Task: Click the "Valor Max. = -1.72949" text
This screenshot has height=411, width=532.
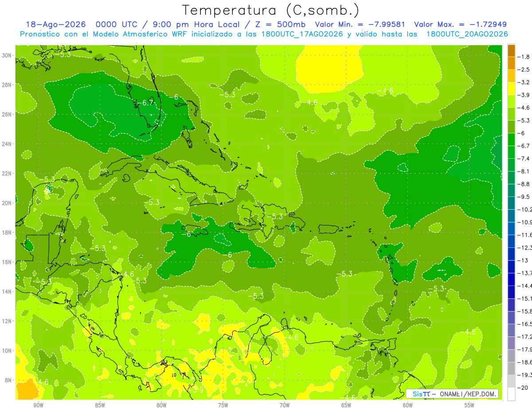Action: (x=460, y=24)
